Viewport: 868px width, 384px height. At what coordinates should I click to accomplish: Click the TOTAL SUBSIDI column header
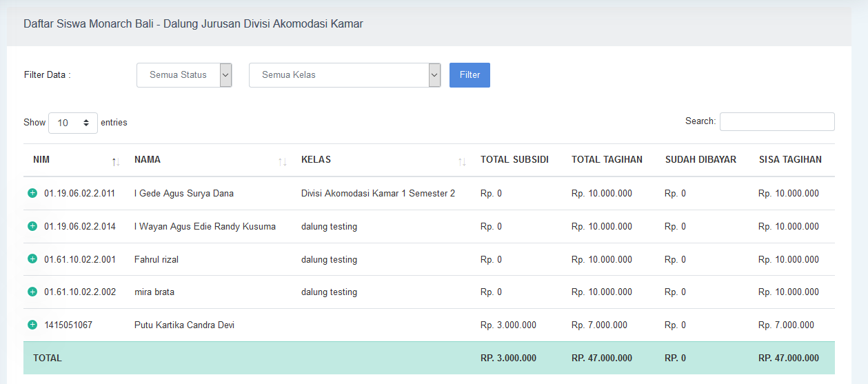click(x=514, y=160)
